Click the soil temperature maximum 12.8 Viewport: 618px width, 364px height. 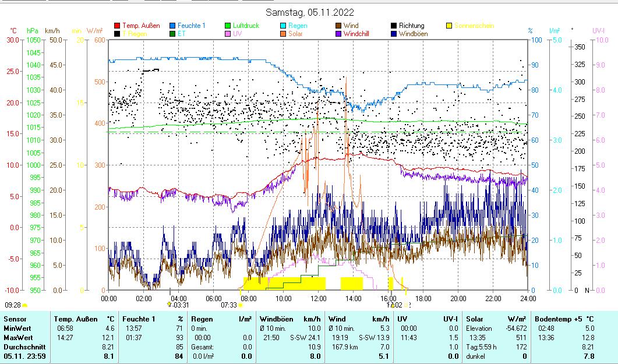588,338
